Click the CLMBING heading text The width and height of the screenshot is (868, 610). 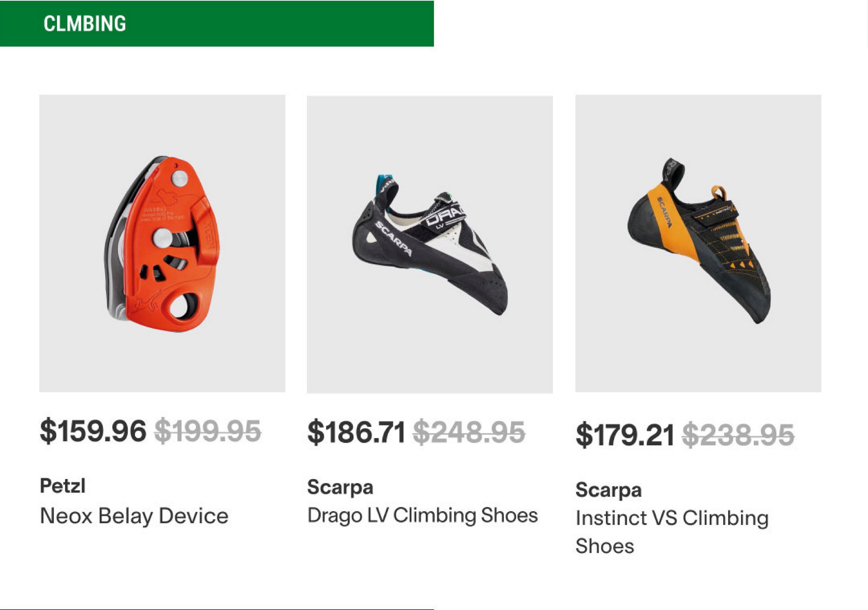85,23
